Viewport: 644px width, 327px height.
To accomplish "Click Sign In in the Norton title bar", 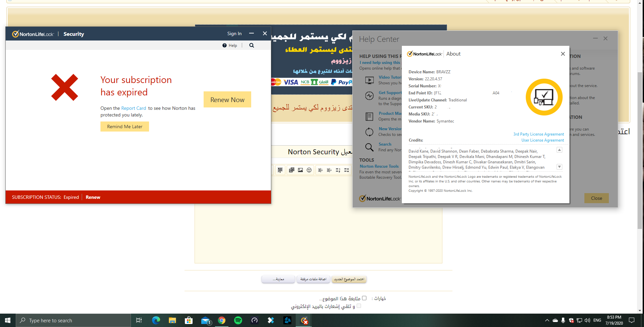I will 234,33.
